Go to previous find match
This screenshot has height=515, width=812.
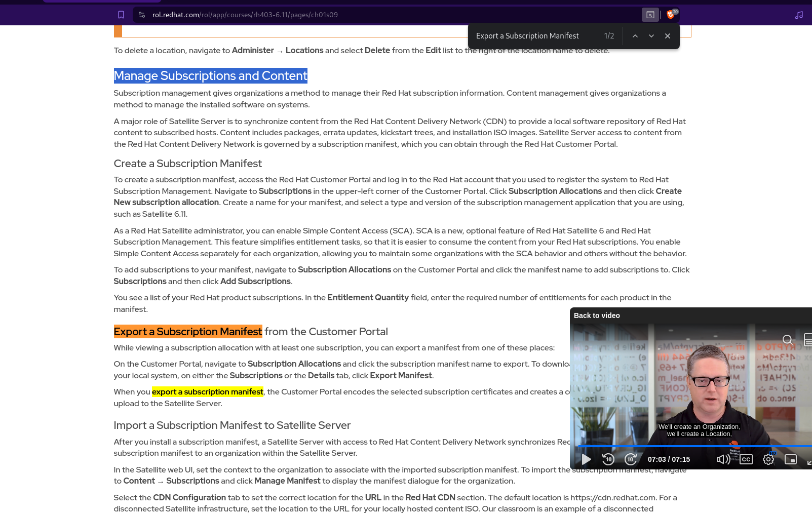pos(635,36)
